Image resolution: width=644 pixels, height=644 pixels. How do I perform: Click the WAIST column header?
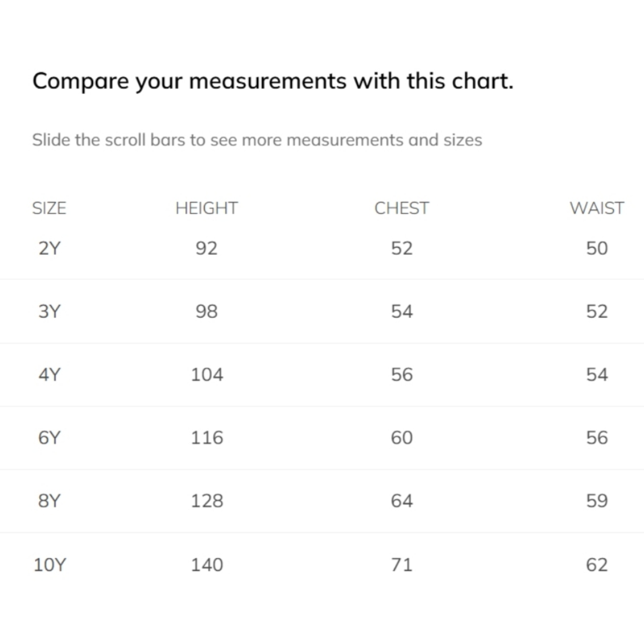[596, 208]
